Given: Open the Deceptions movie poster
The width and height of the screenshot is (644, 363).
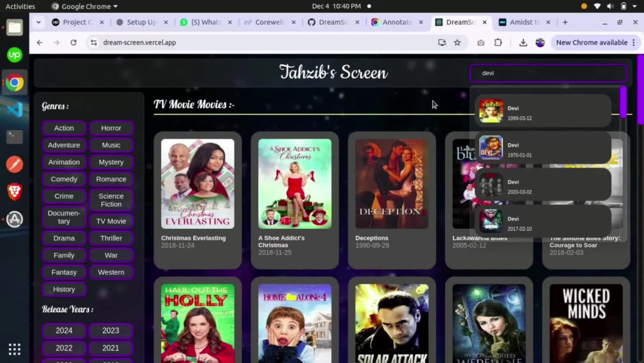Looking at the screenshot, I should [x=392, y=184].
